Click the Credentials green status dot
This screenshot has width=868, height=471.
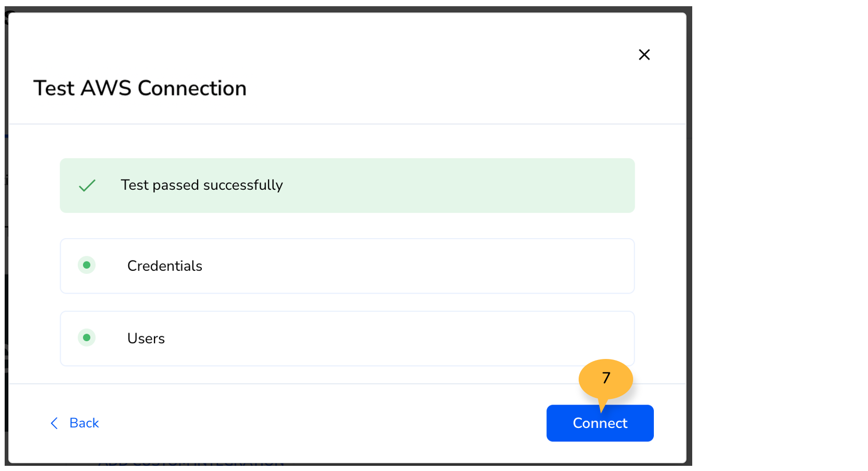pos(87,265)
